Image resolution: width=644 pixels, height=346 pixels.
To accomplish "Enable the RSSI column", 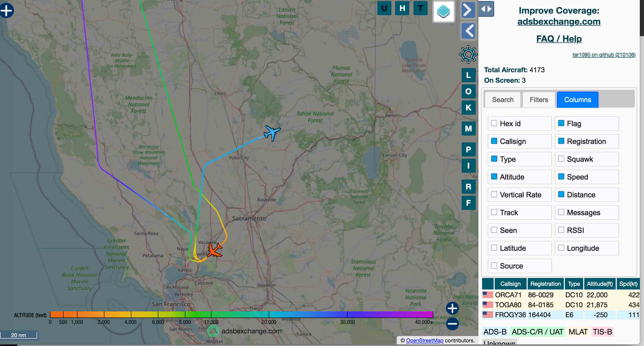I will pyautogui.click(x=561, y=230).
